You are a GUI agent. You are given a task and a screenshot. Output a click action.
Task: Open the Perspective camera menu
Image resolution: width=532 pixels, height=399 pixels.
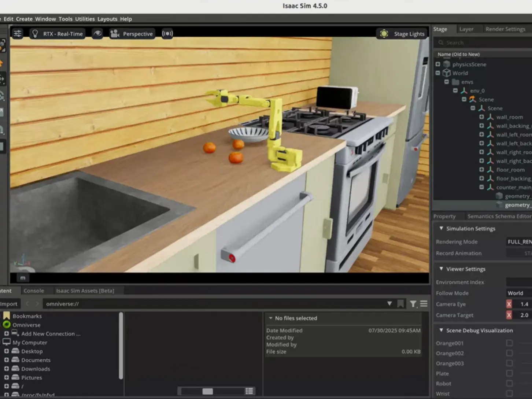[x=132, y=34]
